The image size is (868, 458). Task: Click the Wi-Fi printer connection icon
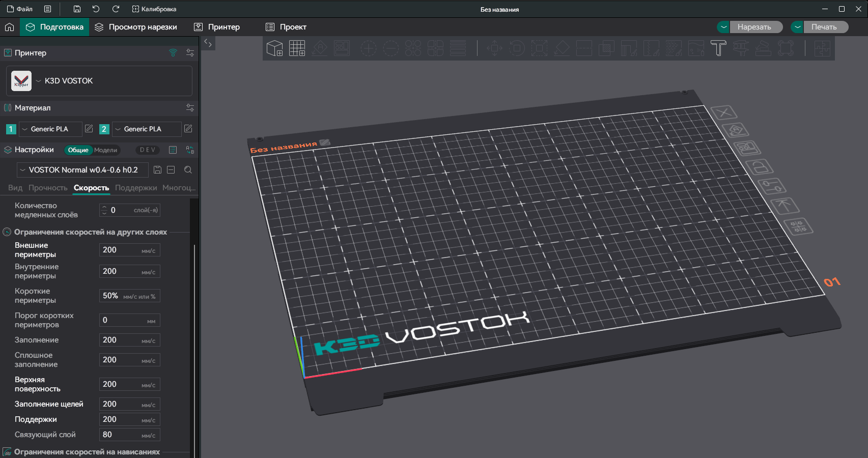[173, 53]
